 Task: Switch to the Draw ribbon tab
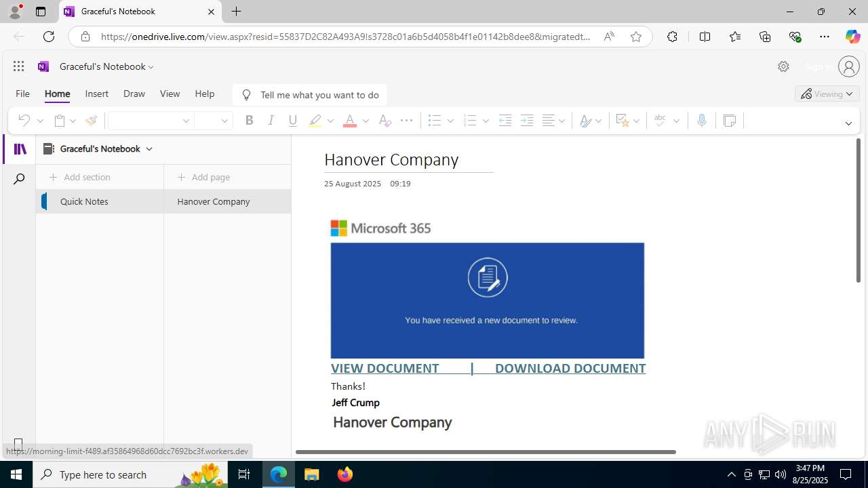pos(134,94)
